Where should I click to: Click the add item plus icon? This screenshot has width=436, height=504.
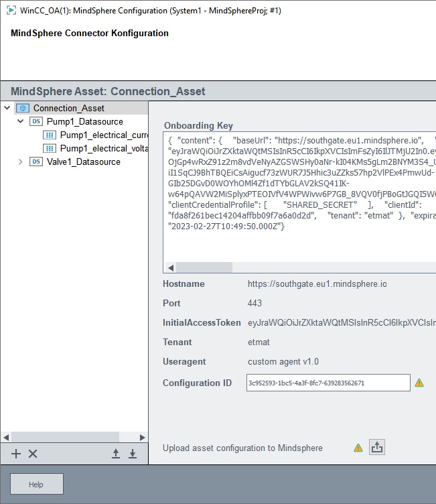tap(17, 454)
